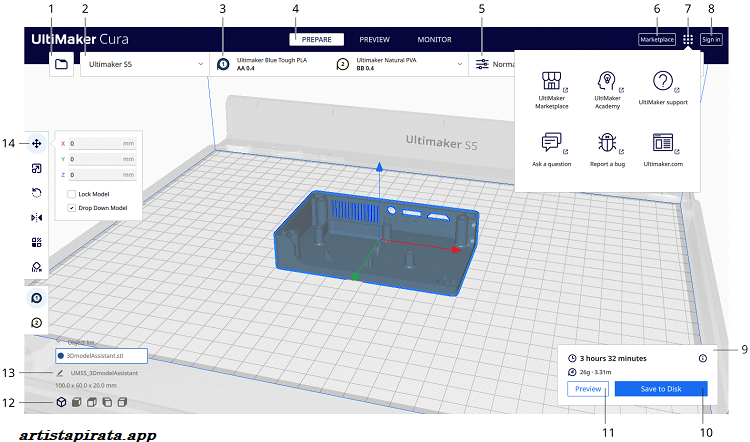Select extruder 2 in the side toolbar
750x442 pixels.
click(x=36, y=323)
